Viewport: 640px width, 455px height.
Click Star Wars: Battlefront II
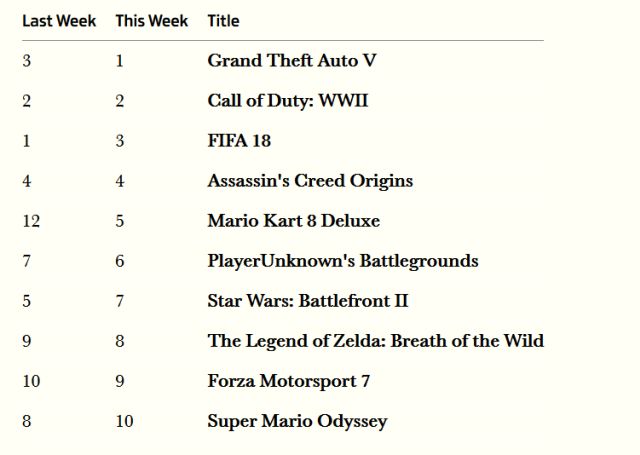[x=307, y=301]
